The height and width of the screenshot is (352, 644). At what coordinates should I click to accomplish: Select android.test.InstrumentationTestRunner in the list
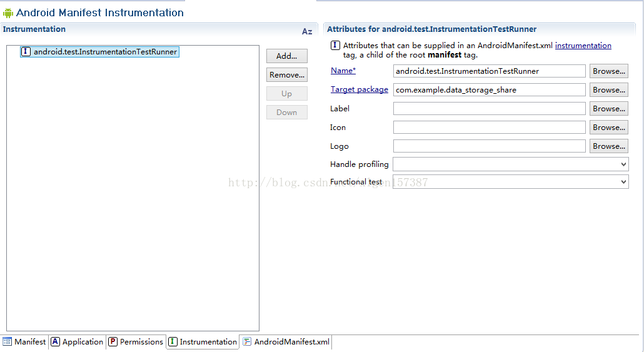click(105, 52)
